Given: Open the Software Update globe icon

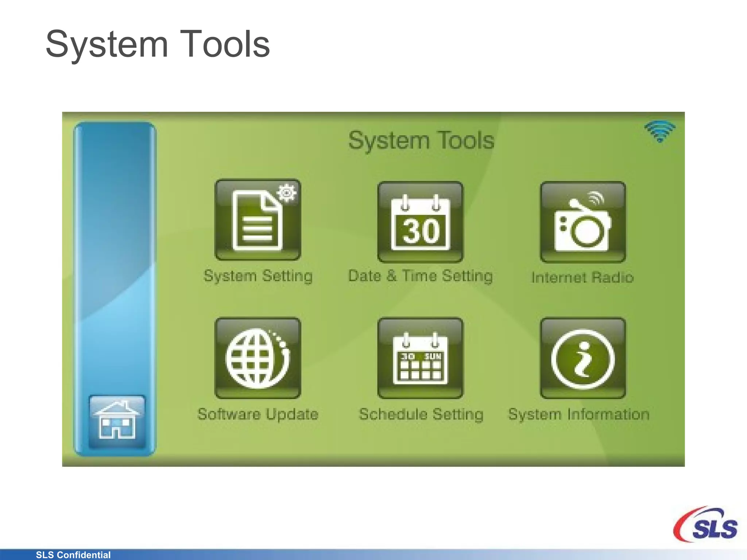Looking at the screenshot, I should [258, 358].
